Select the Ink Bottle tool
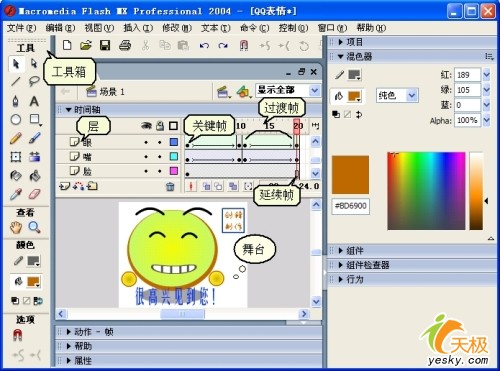Screen dimensions: 500x371 [16, 175]
